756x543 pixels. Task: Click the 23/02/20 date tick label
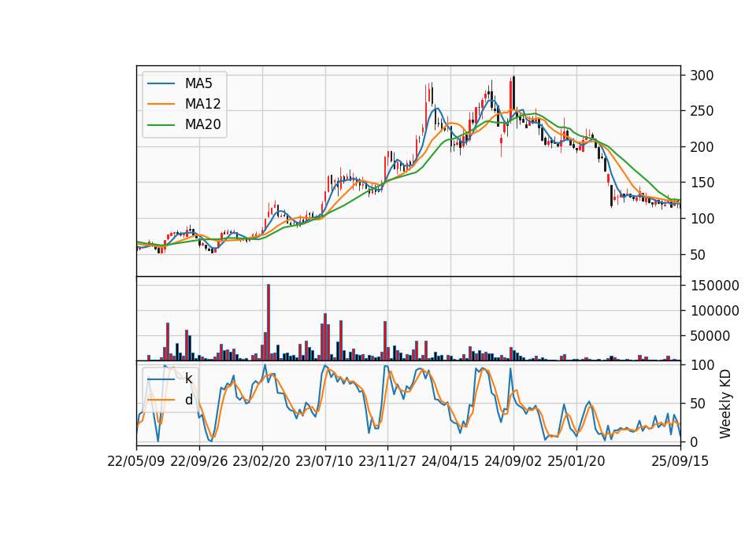coord(261,461)
